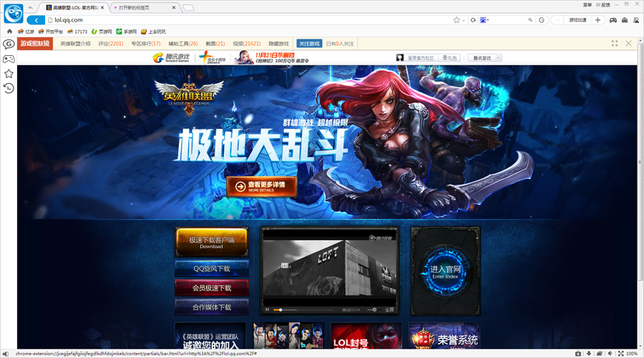Switch to the 打开新的标签页 tab
644x358 pixels.
coord(142,7)
